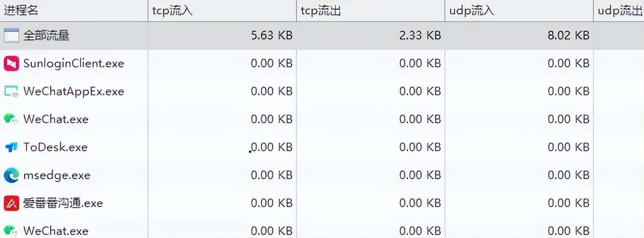Screen dimensions: 644x238
Task: Click the udp流出 column header
Action: tap(620, 11)
